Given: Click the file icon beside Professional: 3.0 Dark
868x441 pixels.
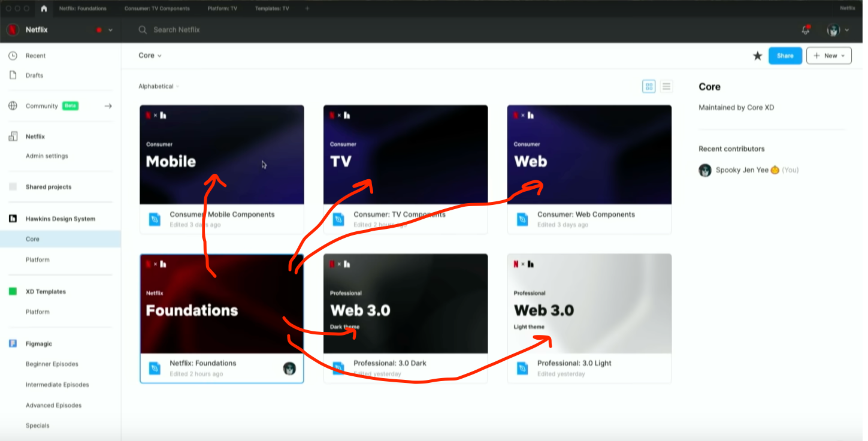Looking at the screenshot, I should 339,368.
